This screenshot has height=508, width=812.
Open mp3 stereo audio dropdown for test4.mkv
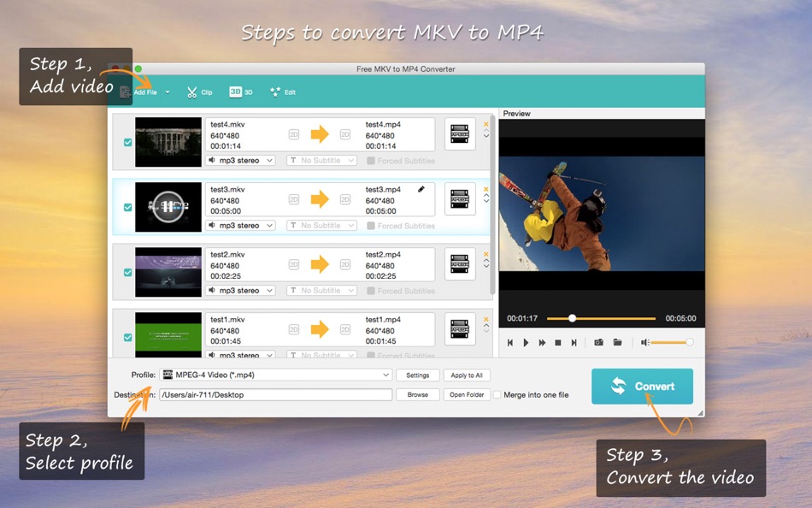240,161
